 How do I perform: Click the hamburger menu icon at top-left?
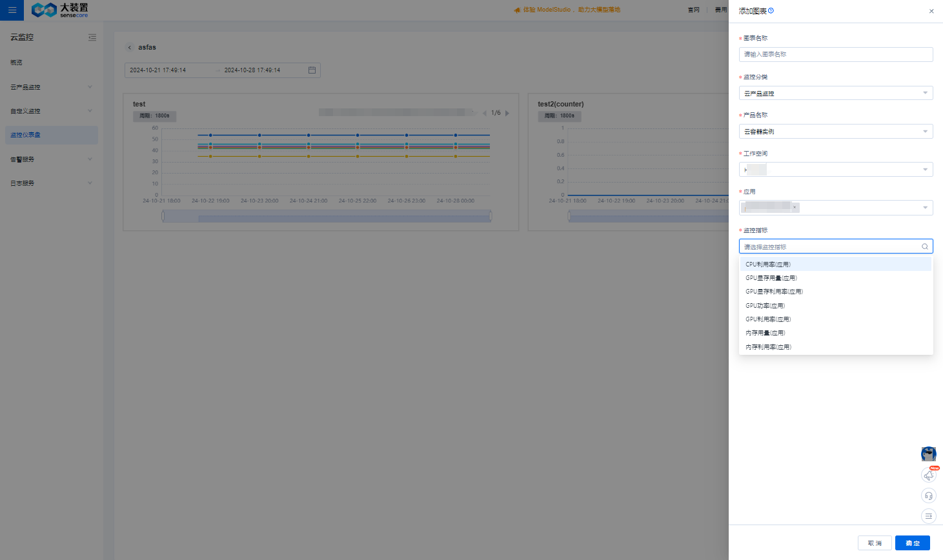tap(12, 10)
